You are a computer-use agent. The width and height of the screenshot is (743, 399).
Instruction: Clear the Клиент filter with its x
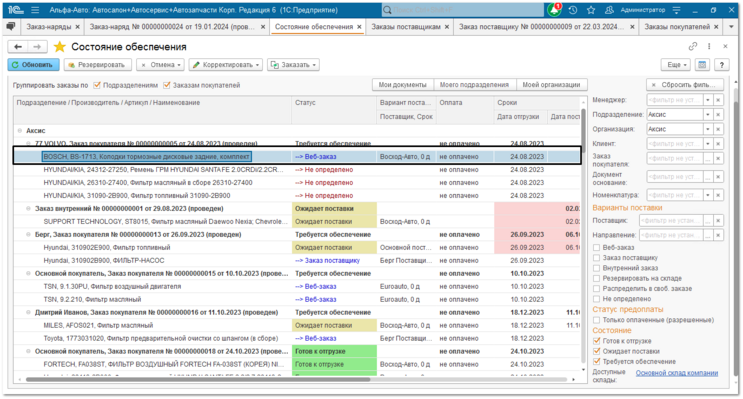718,144
